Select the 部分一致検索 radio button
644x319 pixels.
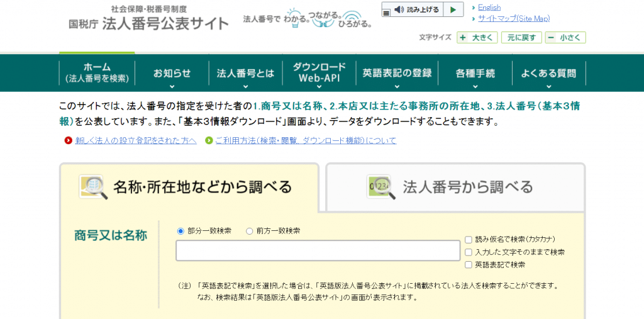pos(181,231)
